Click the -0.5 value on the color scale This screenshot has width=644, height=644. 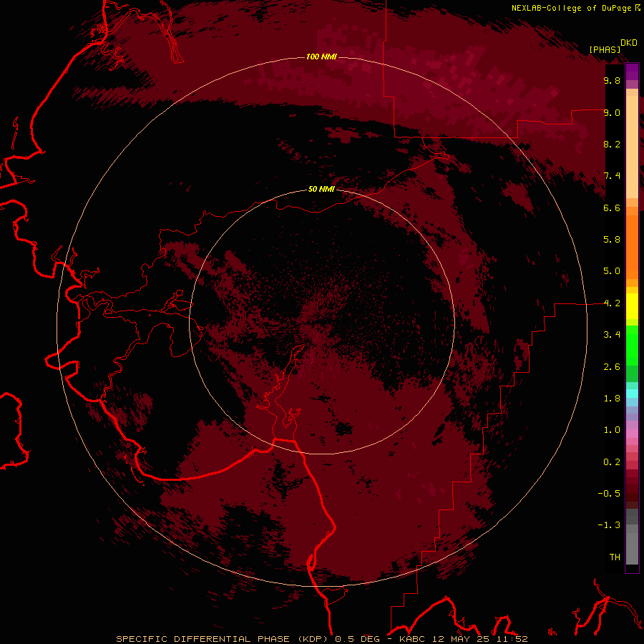(609, 494)
